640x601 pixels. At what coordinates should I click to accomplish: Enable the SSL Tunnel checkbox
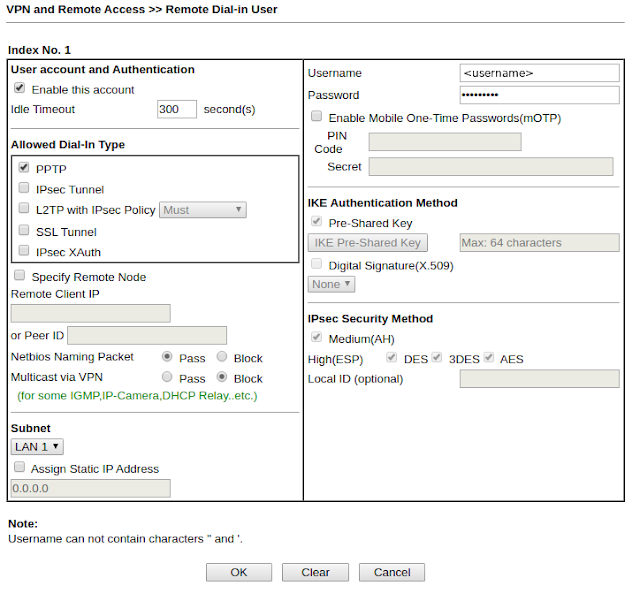[x=24, y=230]
